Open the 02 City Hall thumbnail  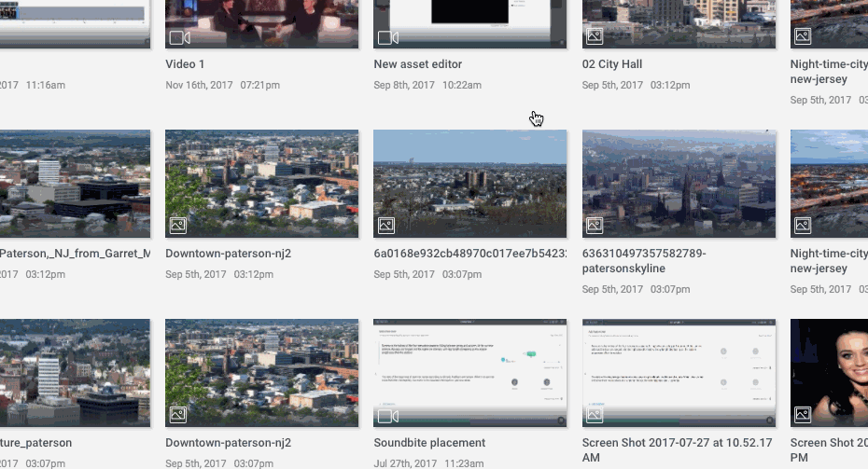coord(679,24)
